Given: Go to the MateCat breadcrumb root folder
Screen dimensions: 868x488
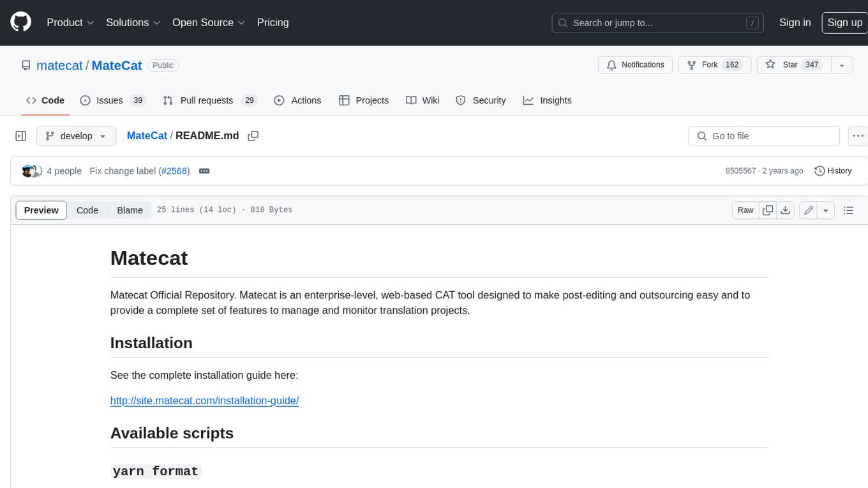Looking at the screenshot, I should click(147, 136).
